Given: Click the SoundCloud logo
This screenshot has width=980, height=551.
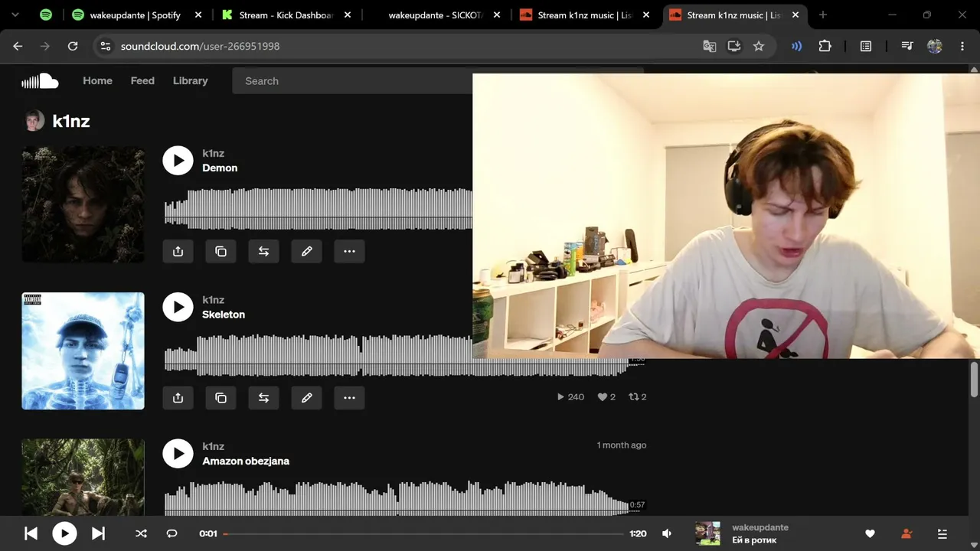Looking at the screenshot, I should click(x=40, y=80).
